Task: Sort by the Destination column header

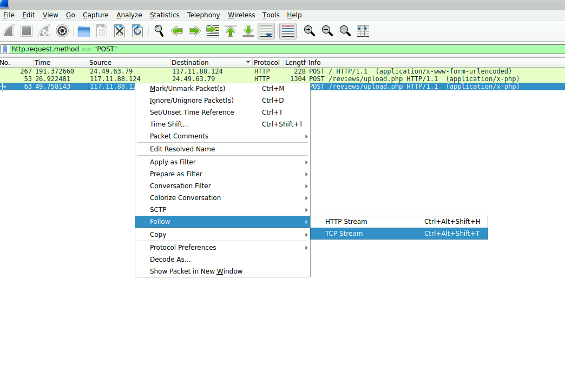Action: [x=211, y=63]
